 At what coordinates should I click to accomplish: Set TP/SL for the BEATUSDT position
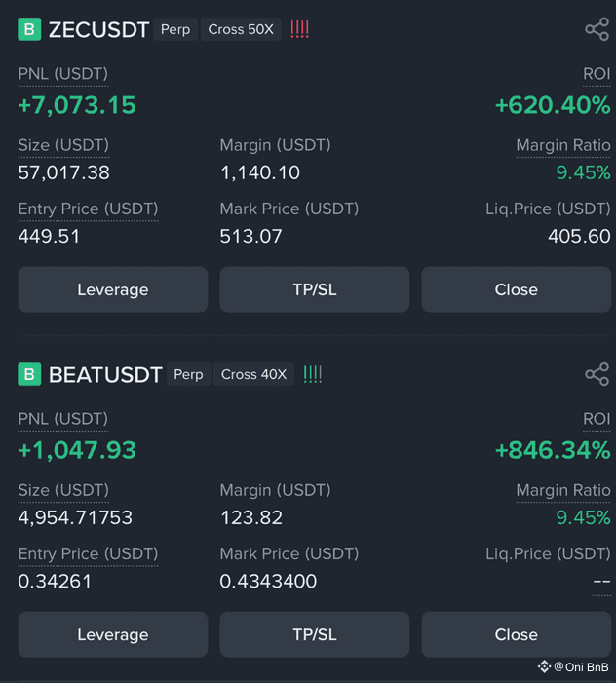coord(315,634)
